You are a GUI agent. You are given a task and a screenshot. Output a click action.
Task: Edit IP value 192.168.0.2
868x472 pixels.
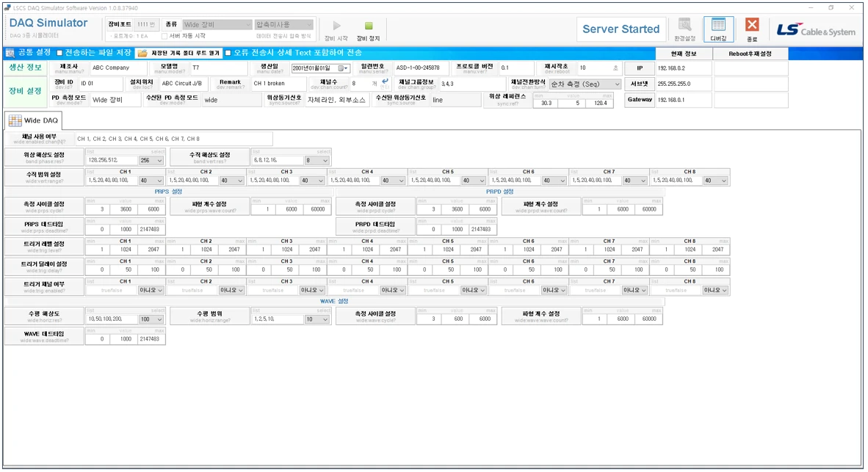coord(684,68)
